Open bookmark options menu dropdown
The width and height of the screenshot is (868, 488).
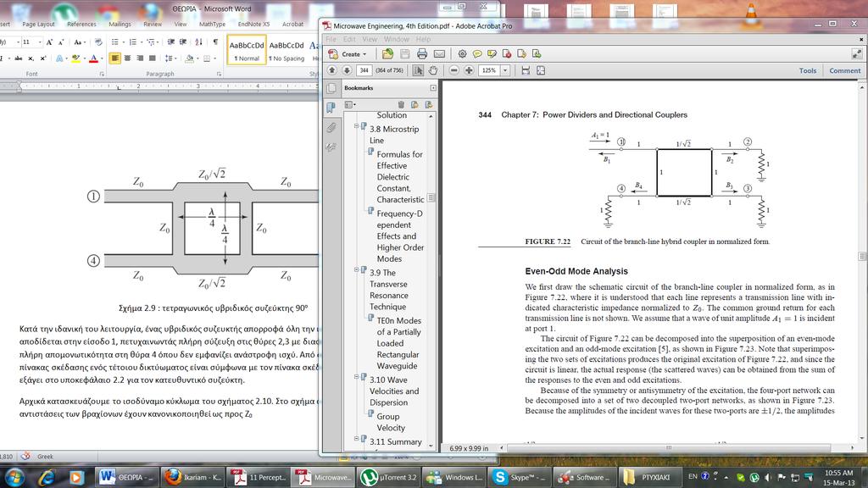350,104
